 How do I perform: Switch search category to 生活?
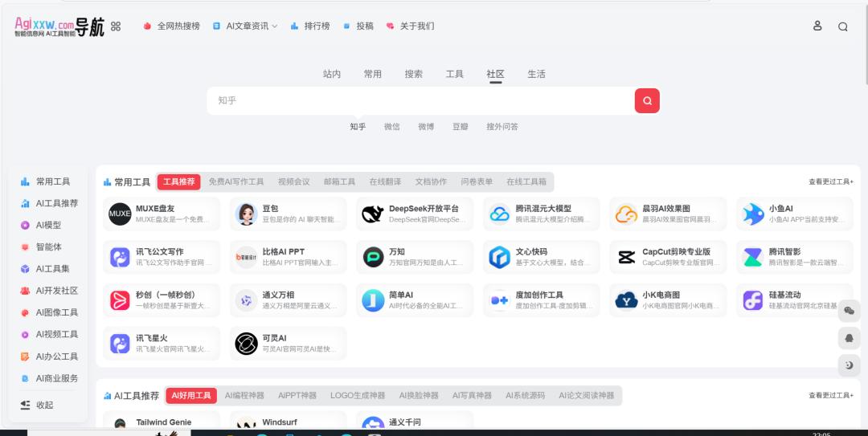536,74
